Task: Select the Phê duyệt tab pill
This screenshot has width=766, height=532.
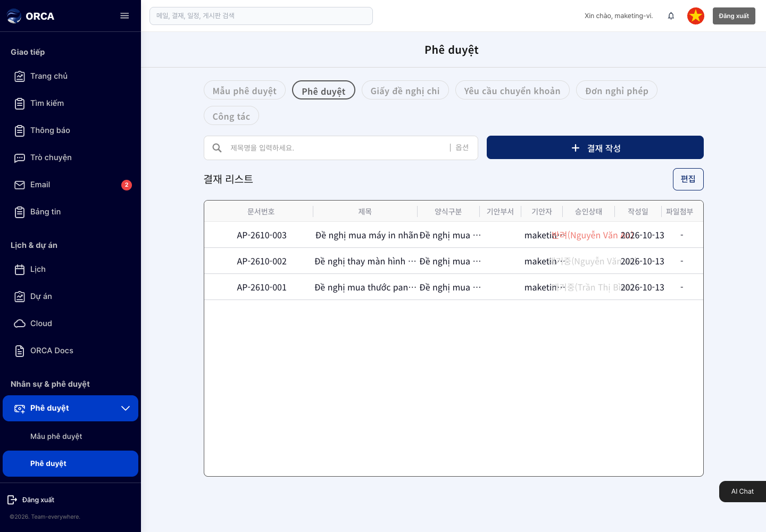Action: pyautogui.click(x=323, y=90)
